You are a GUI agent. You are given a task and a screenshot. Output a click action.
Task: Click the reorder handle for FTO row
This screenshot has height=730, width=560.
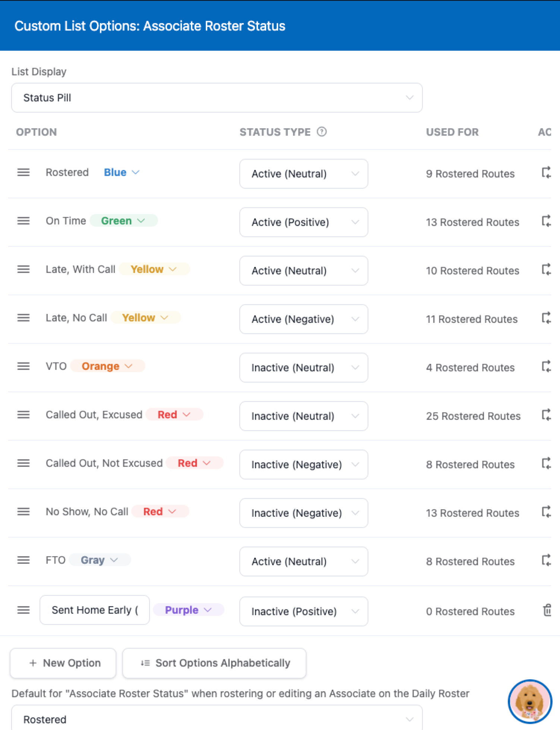coord(23,560)
